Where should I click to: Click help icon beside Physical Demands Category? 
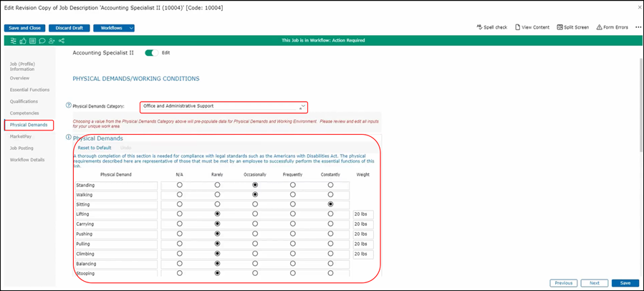tap(69, 105)
